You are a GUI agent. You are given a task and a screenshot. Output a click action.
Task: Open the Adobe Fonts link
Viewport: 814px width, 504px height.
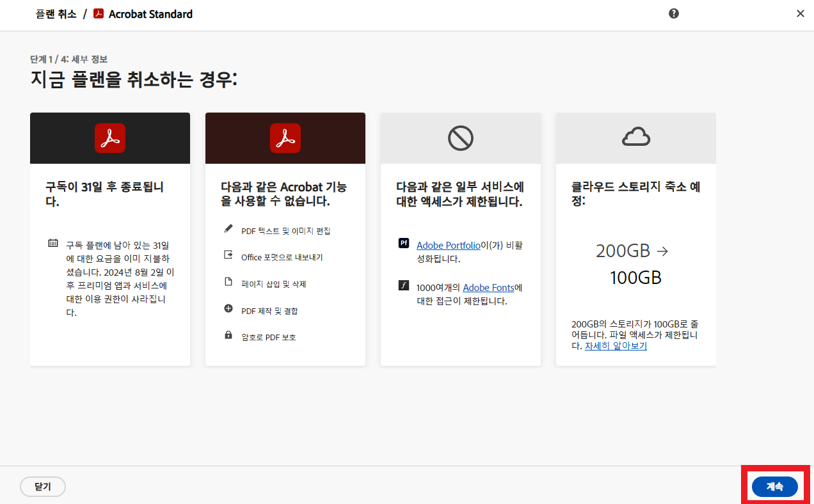[488, 288]
